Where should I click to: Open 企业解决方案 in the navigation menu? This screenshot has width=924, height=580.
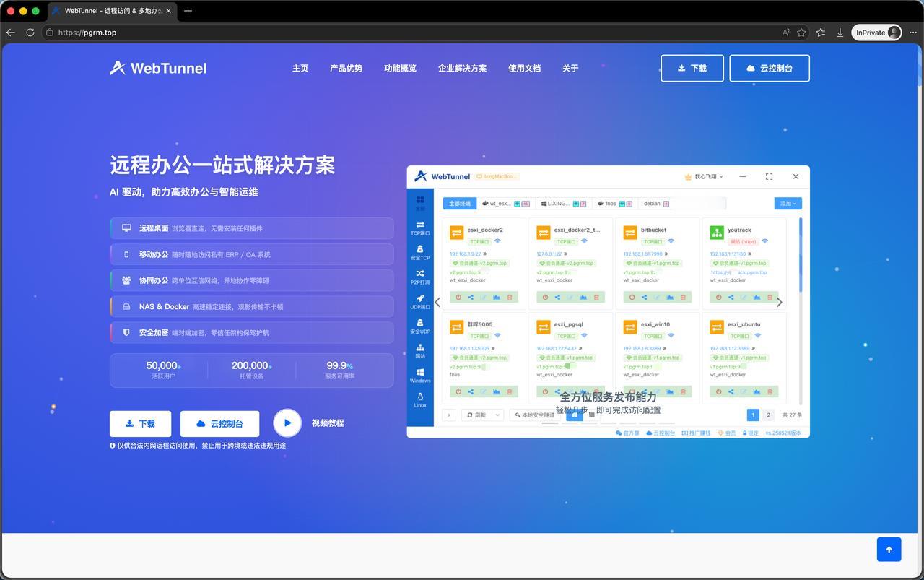[462, 68]
